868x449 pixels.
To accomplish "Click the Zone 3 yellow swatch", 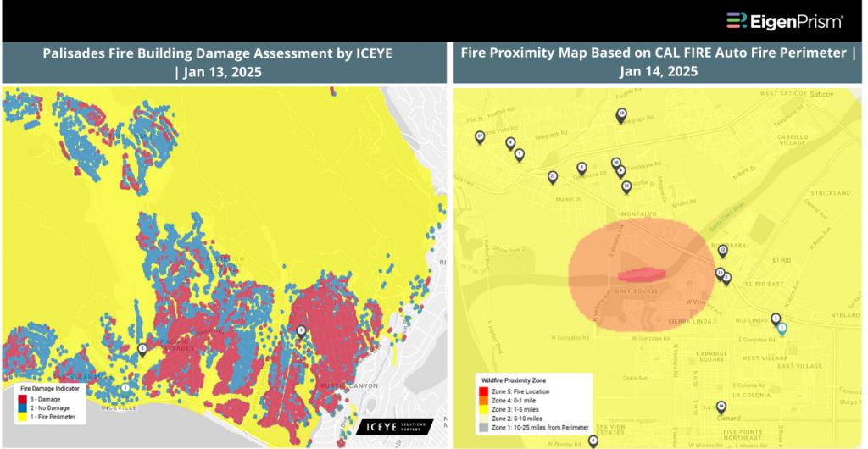I will pos(484,410).
